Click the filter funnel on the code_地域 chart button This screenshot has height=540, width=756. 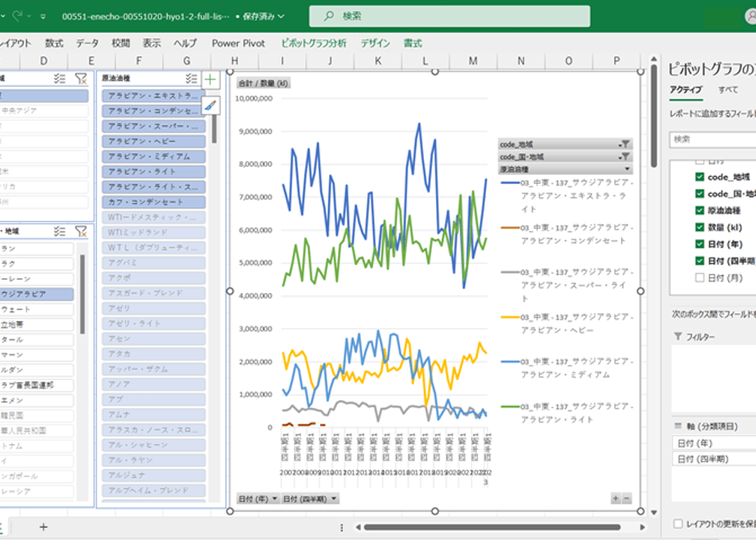pos(624,144)
